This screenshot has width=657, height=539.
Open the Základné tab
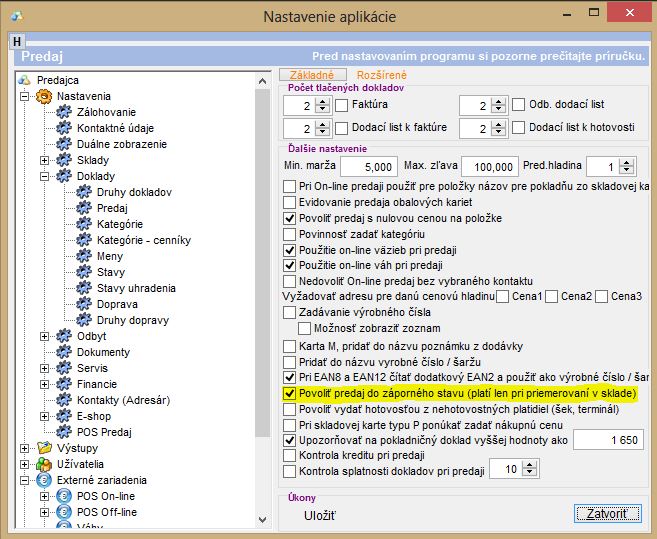click(312, 75)
